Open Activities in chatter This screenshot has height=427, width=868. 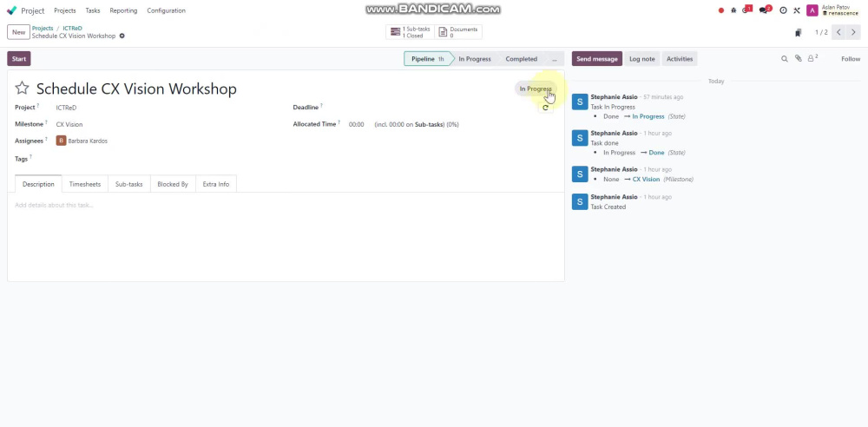(680, 59)
